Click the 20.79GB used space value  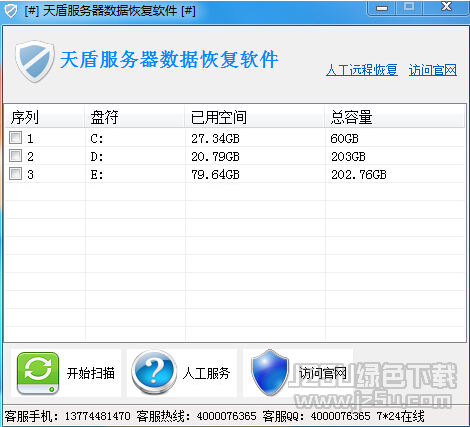pos(215,157)
